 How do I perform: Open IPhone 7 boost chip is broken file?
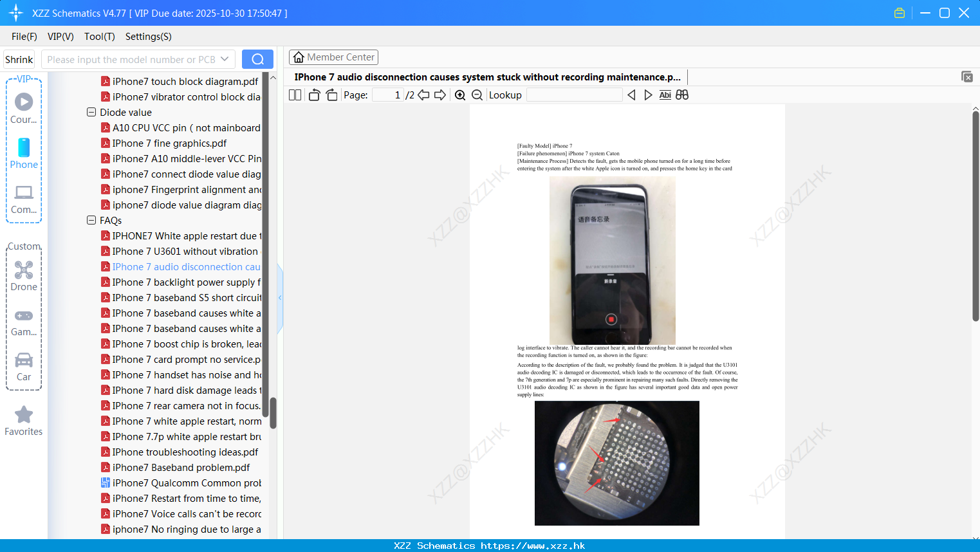click(187, 344)
